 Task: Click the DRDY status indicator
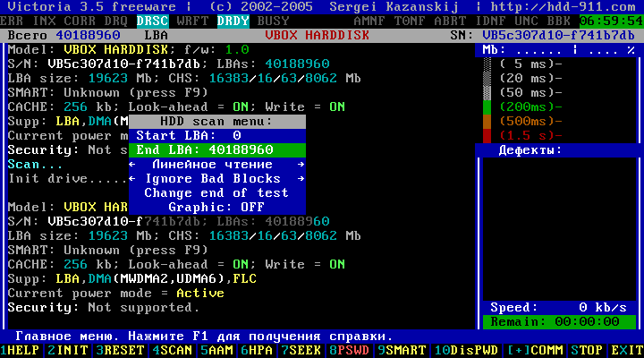tap(233, 21)
